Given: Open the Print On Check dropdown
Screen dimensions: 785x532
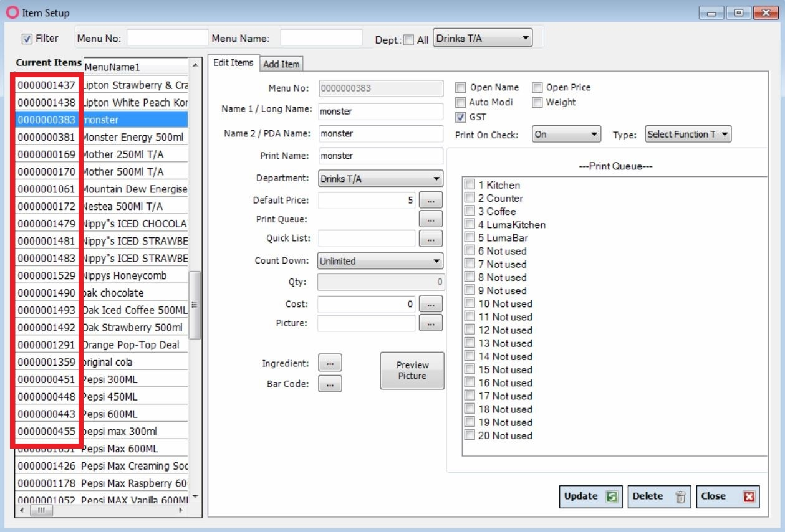Looking at the screenshot, I should (566, 134).
